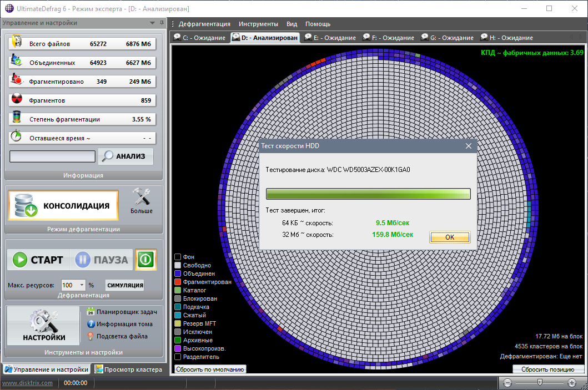Toggle the pin on Управление и настройки panel
Screen dimensions: 588x390
[162, 23]
